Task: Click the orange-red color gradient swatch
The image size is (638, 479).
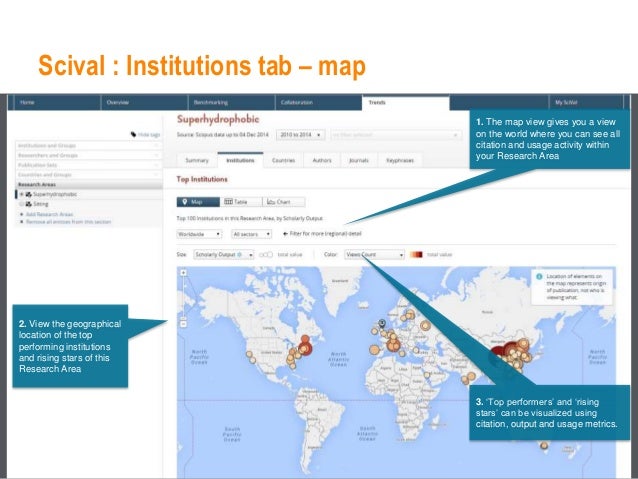Action: (416, 255)
